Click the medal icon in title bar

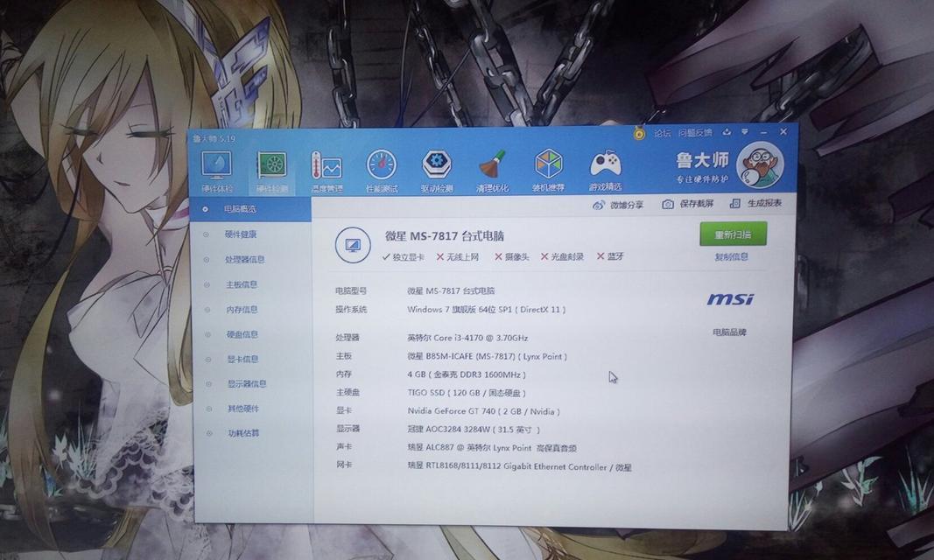click(638, 133)
